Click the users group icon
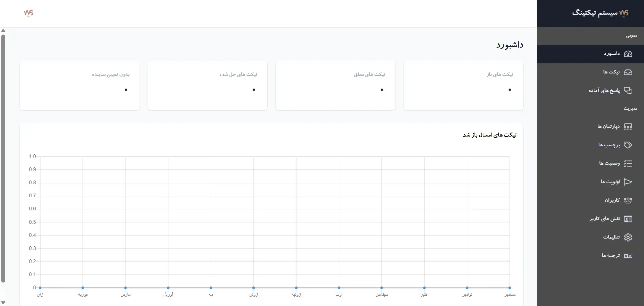Screen dimensions: 644x306 click(628, 200)
